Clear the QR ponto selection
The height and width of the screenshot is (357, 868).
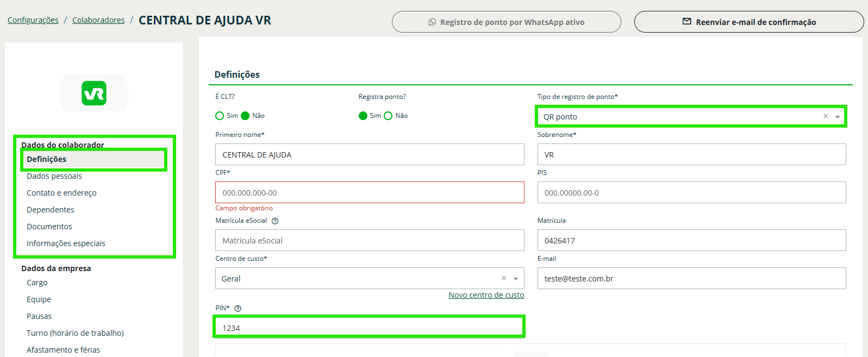pyautogui.click(x=826, y=116)
